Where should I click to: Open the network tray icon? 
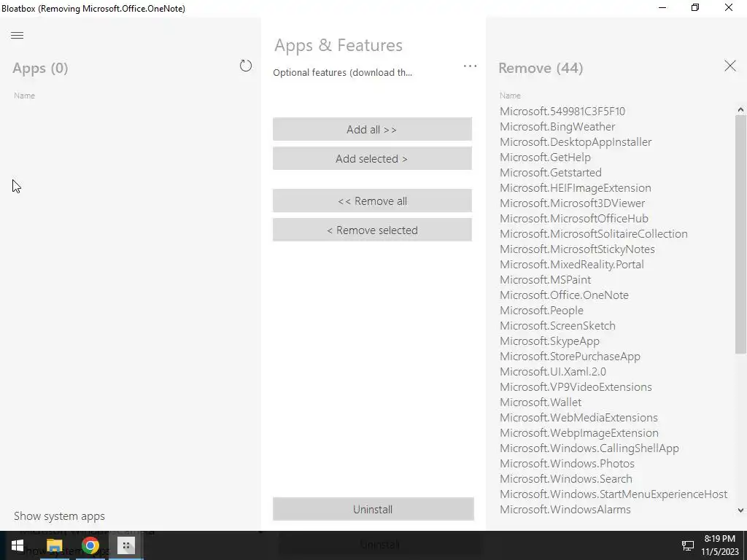pyautogui.click(x=687, y=545)
